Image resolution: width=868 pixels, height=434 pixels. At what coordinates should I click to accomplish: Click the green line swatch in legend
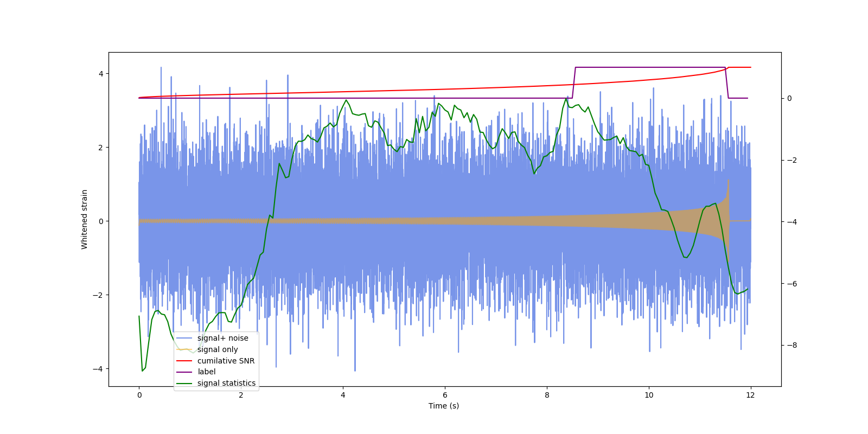click(x=184, y=384)
